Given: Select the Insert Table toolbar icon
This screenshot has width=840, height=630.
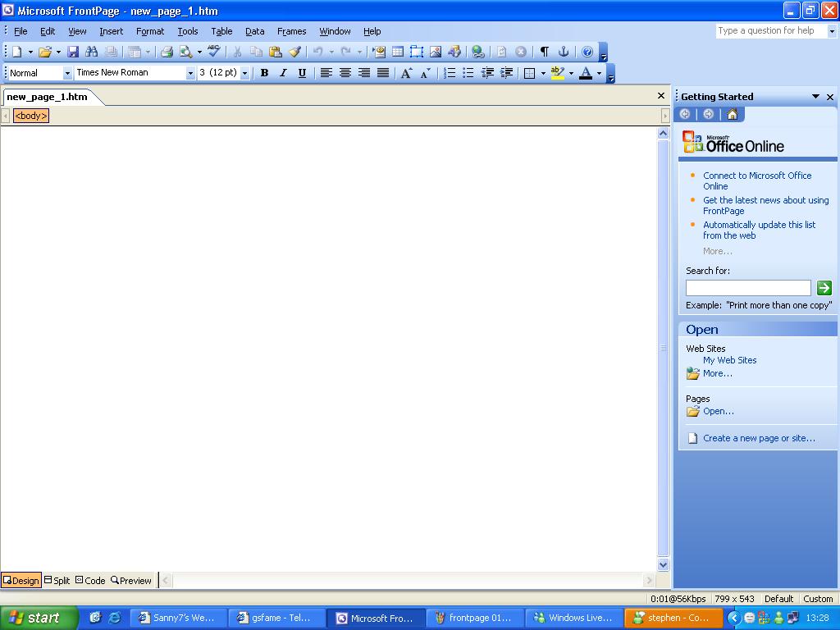Looking at the screenshot, I should tap(398, 51).
